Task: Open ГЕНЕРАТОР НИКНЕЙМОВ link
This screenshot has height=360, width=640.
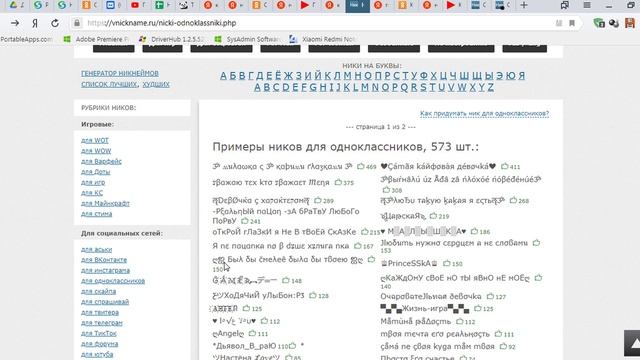Action: click(x=120, y=73)
